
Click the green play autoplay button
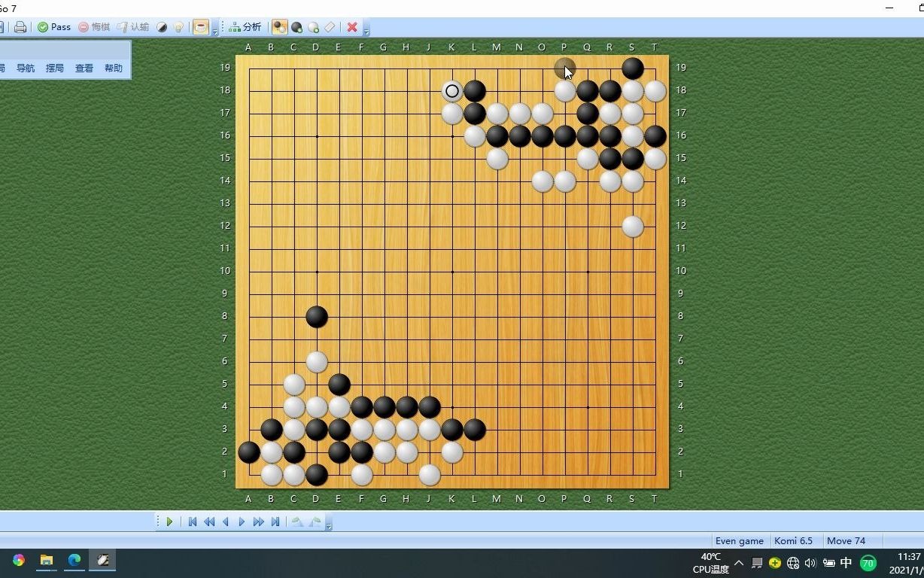[x=169, y=522]
